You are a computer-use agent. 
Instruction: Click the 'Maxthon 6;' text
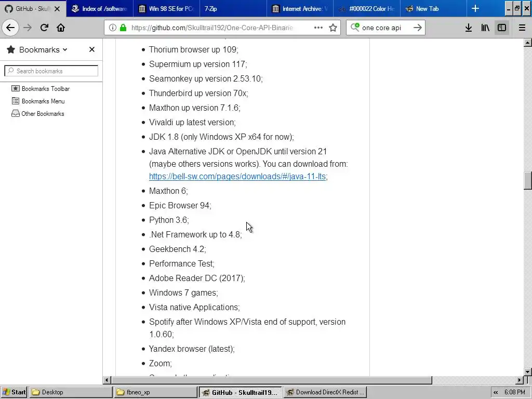(168, 191)
